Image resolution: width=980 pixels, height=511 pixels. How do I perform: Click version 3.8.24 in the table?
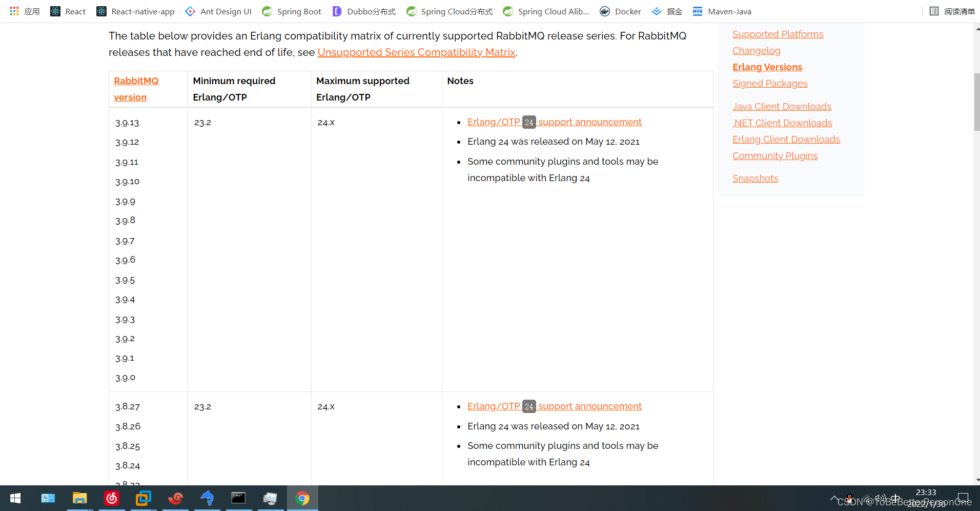tap(127, 466)
